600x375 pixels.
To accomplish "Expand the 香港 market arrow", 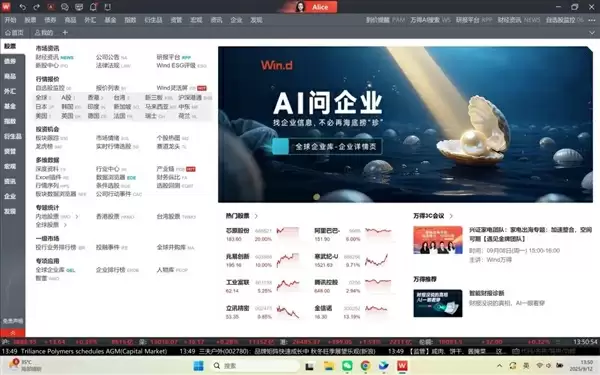I will click(102, 98).
